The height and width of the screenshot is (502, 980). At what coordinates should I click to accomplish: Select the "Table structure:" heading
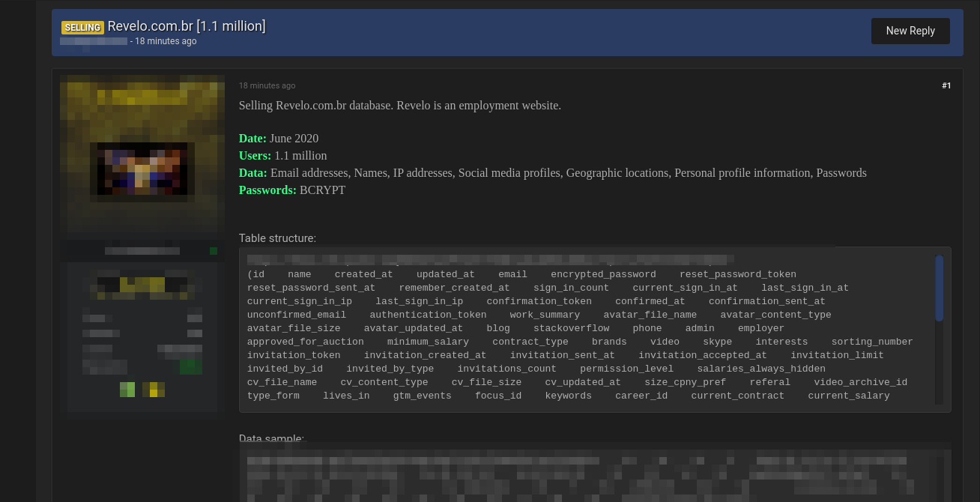click(277, 238)
